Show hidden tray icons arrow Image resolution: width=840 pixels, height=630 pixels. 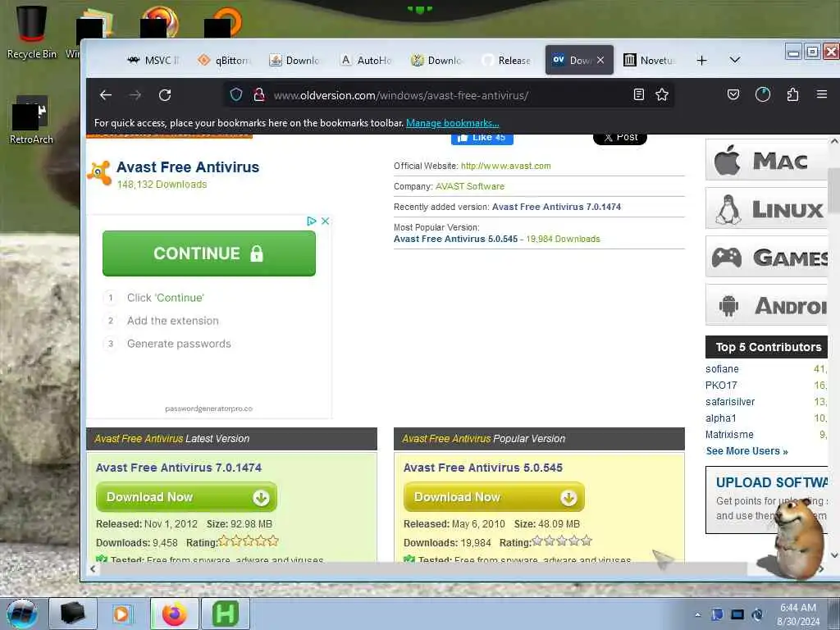pos(697,614)
